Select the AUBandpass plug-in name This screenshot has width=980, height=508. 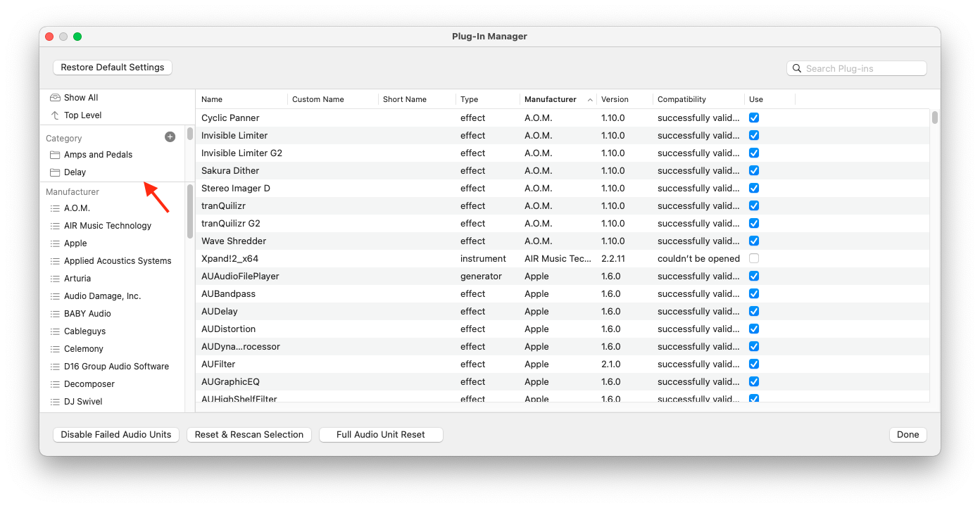click(x=229, y=293)
